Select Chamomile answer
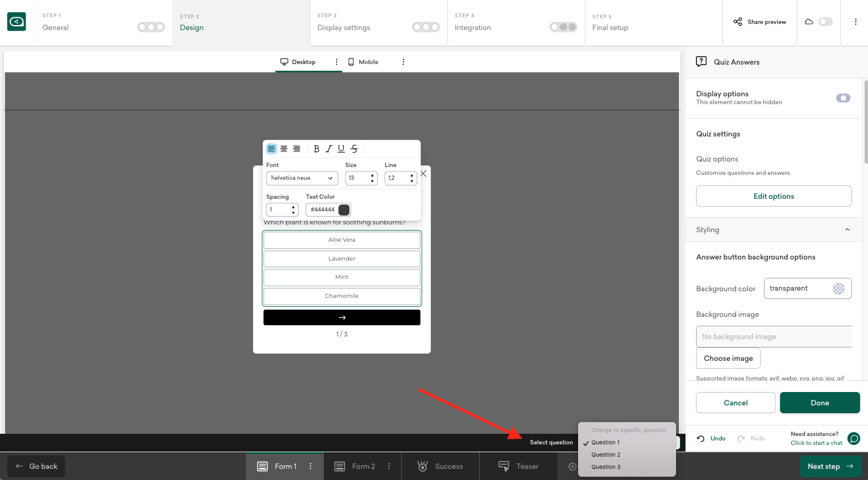 [x=342, y=296]
